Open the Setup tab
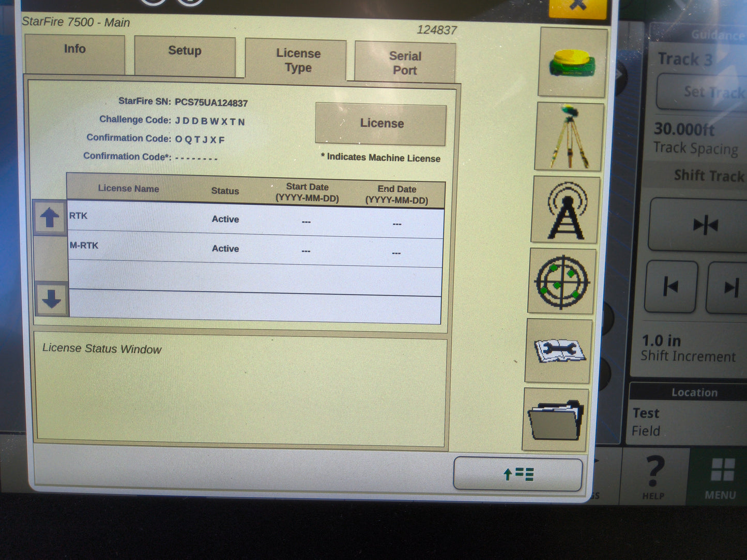The height and width of the screenshot is (560, 747). point(184,53)
